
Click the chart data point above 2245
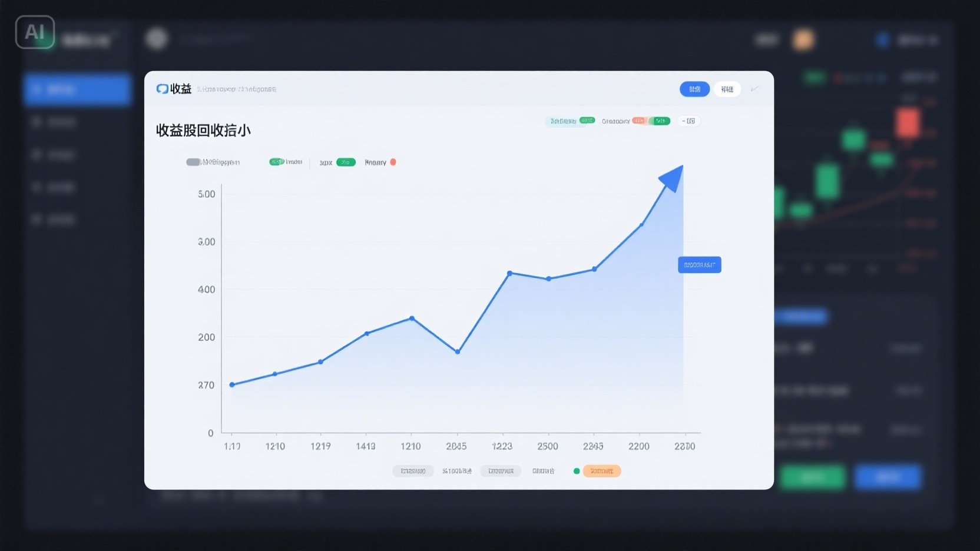[594, 269]
